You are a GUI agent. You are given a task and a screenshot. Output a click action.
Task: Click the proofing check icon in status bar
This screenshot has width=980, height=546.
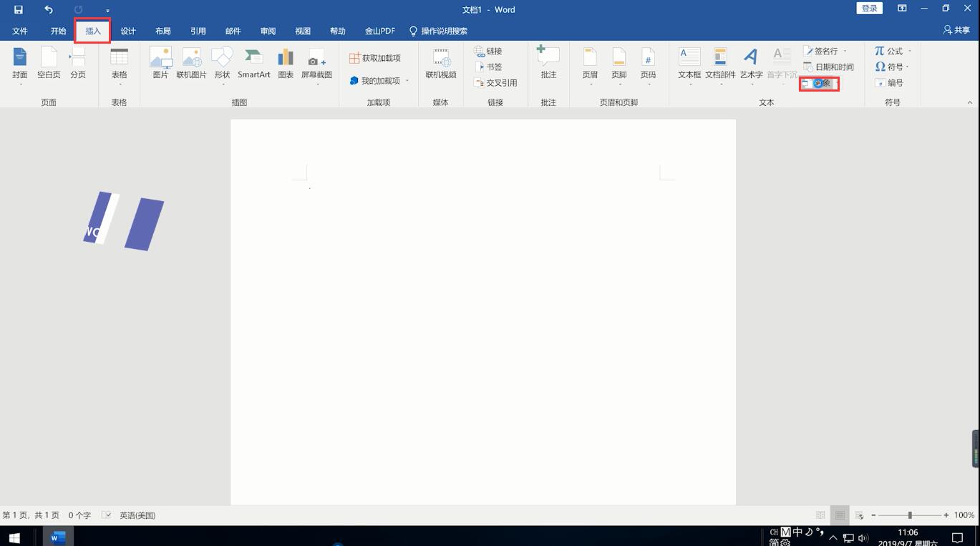click(106, 515)
